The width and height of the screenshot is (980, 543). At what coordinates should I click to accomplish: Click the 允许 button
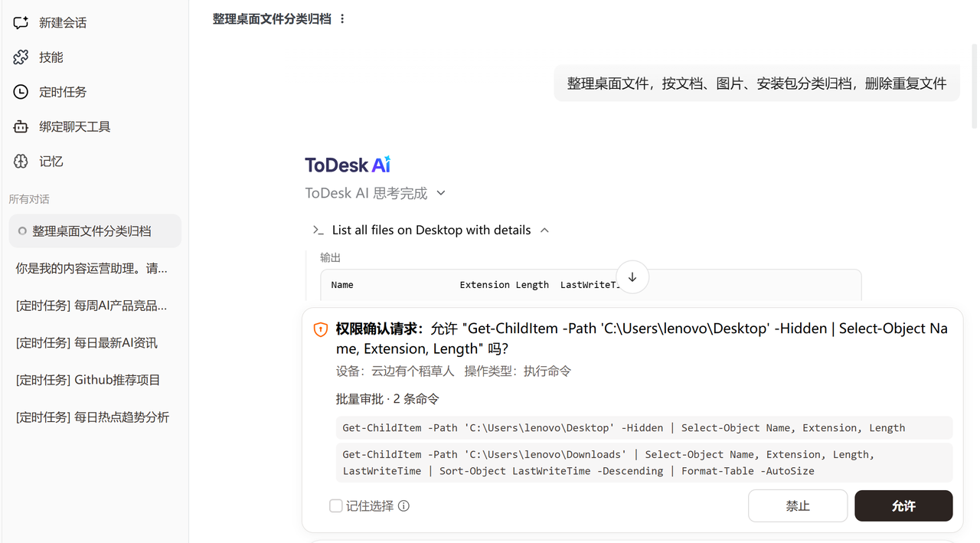pos(903,505)
